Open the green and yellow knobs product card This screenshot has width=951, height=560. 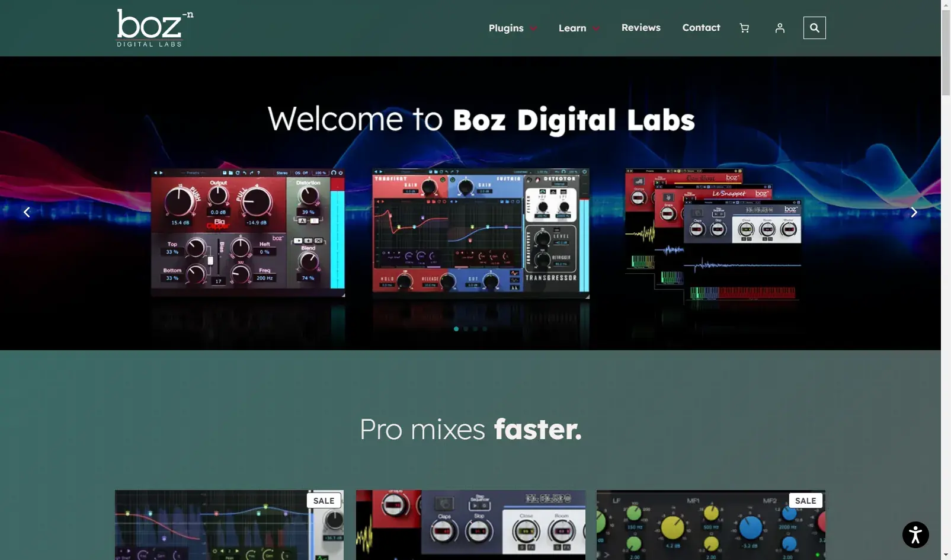click(711, 525)
